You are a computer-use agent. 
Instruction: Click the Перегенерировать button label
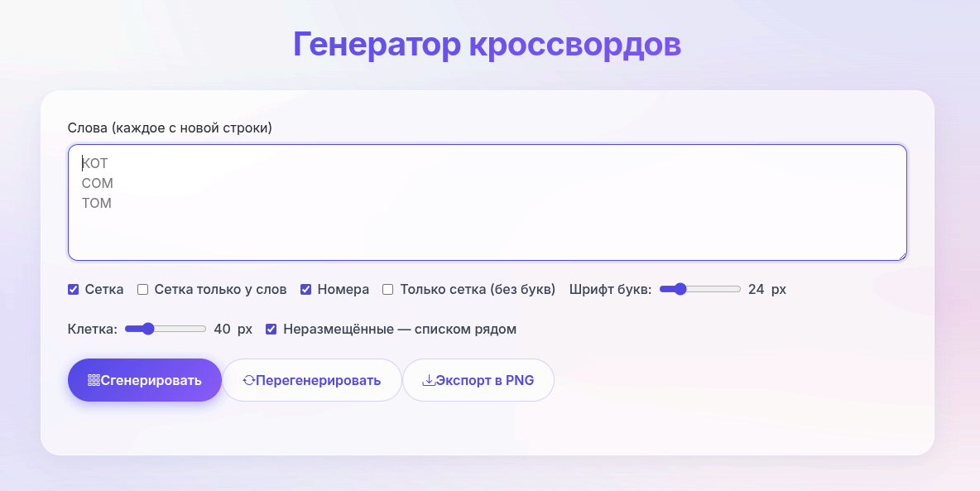point(318,380)
